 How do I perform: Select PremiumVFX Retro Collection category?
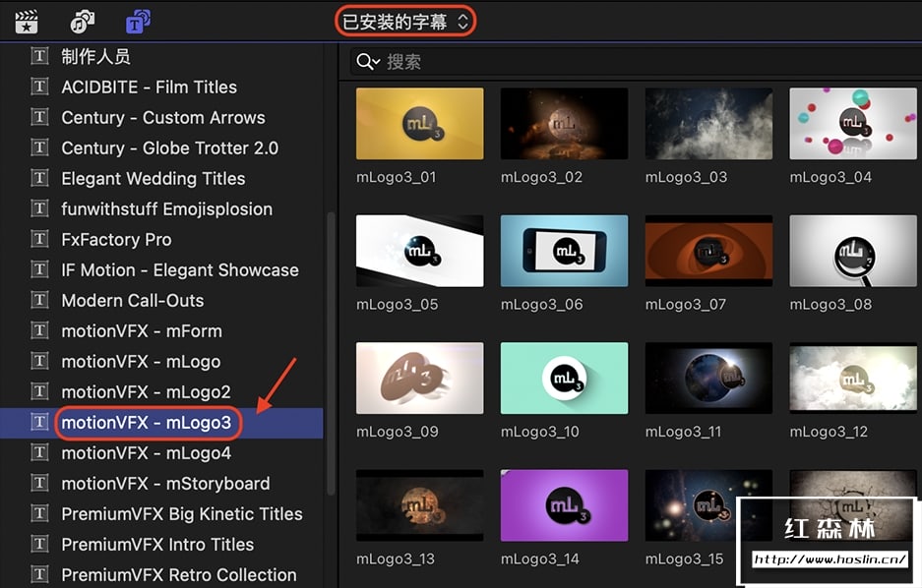161,574
